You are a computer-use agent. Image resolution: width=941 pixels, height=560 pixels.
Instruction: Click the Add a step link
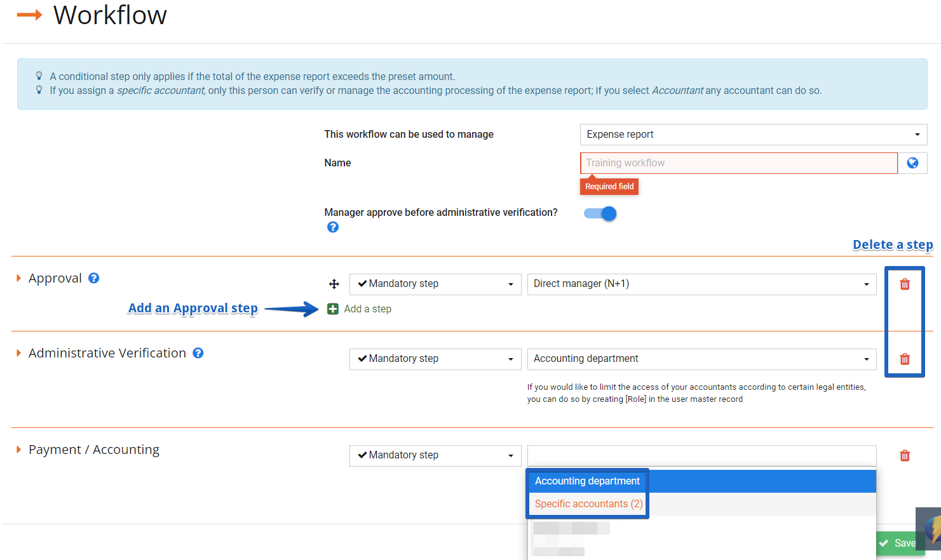[x=368, y=309]
